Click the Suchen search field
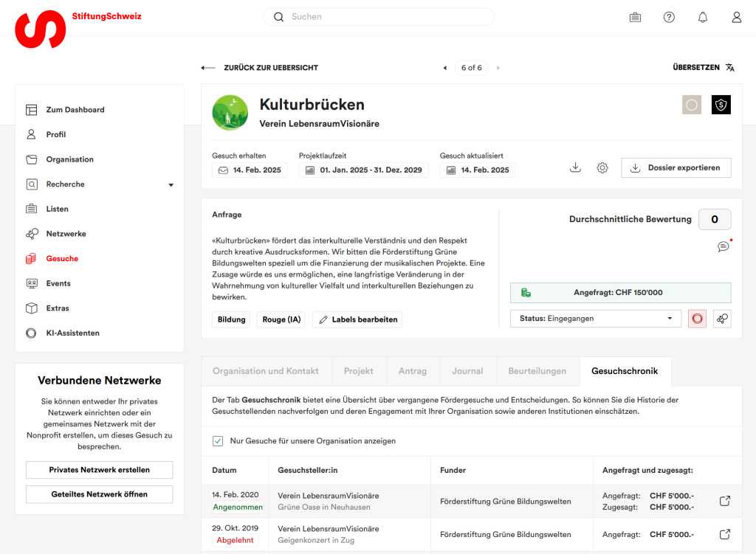 tap(378, 16)
